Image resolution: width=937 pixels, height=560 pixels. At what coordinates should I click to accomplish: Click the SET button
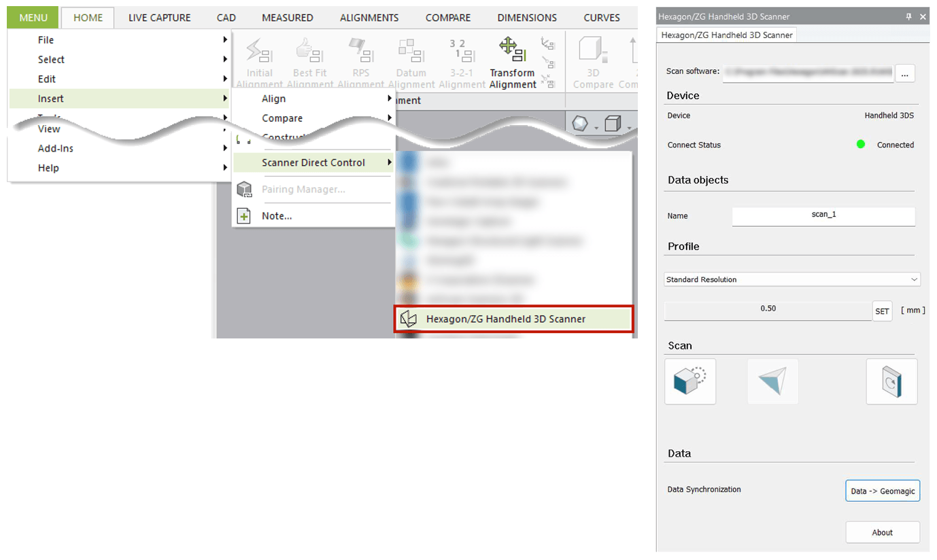pyautogui.click(x=882, y=311)
